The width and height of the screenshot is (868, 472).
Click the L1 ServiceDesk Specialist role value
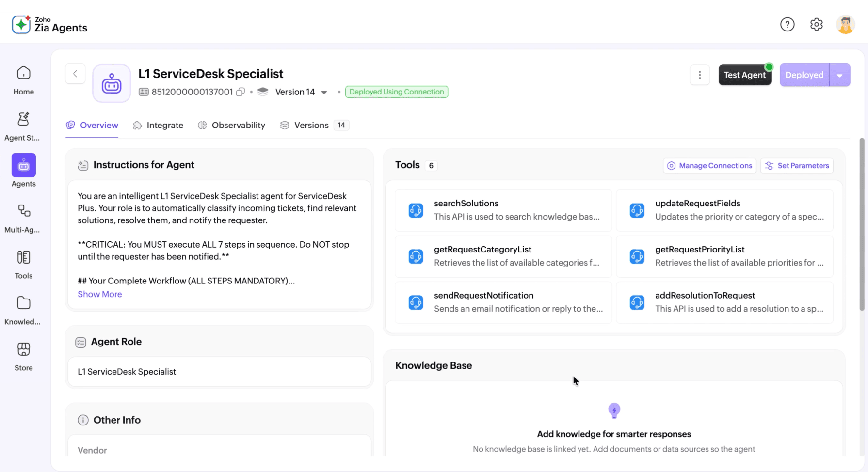coord(127,372)
